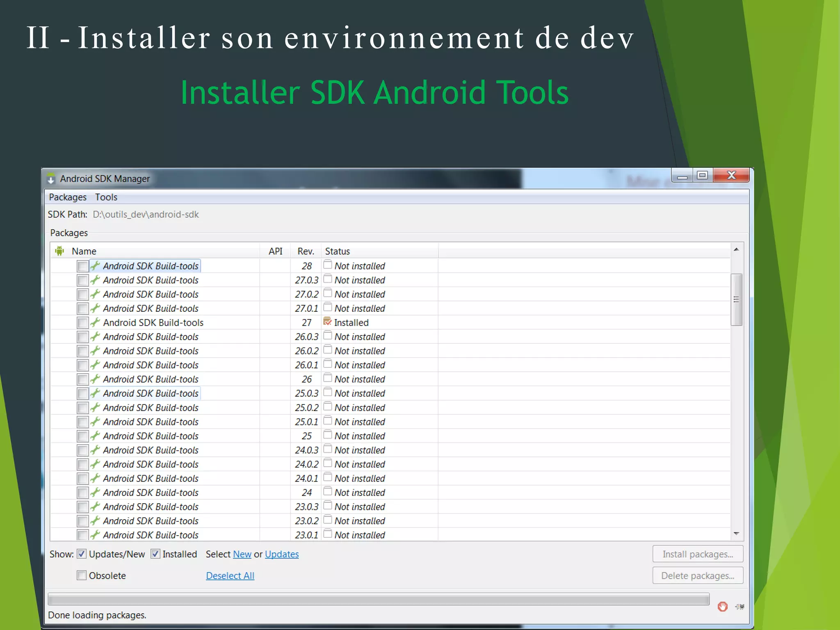Image resolution: width=840 pixels, height=630 pixels.
Task: Tick the checkbox for Build-tools rev 26.0.3
Action: click(82, 337)
